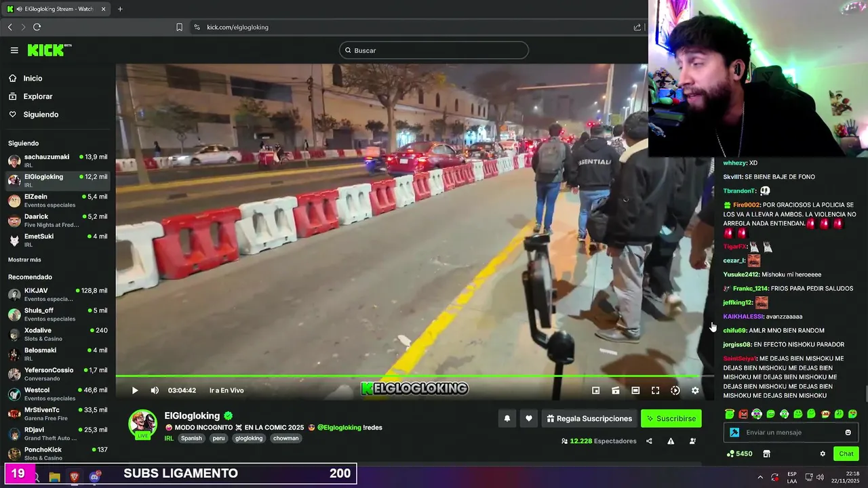Click the chowman tag
This screenshot has width=868, height=488.
point(285,439)
